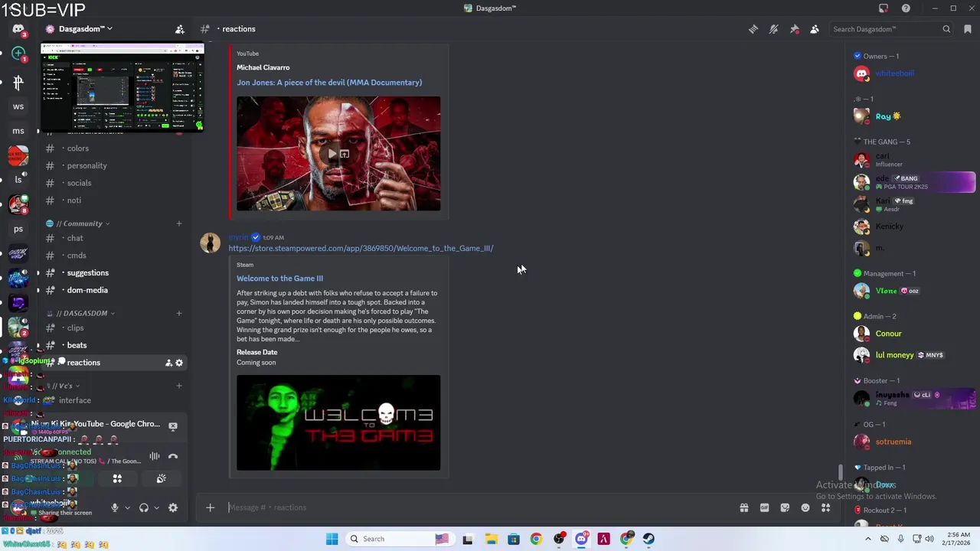
Task: Open the store.steampowered.com URL link
Action: point(361,248)
